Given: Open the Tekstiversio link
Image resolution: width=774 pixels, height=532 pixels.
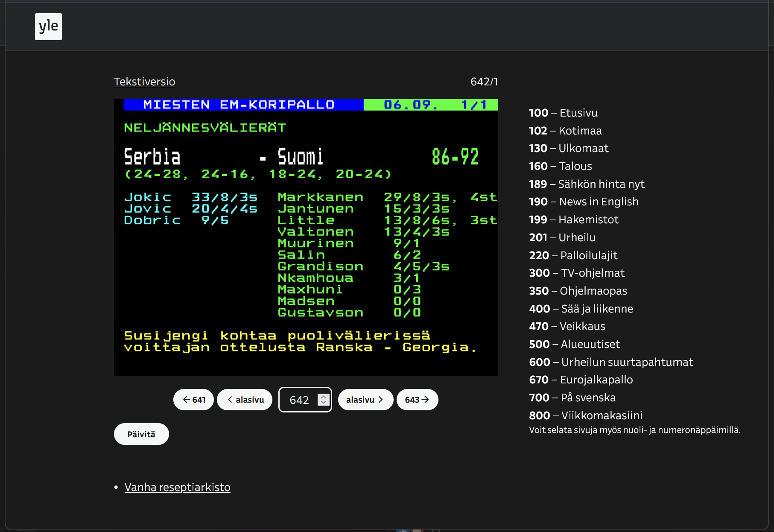Looking at the screenshot, I should click(x=144, y=82).
